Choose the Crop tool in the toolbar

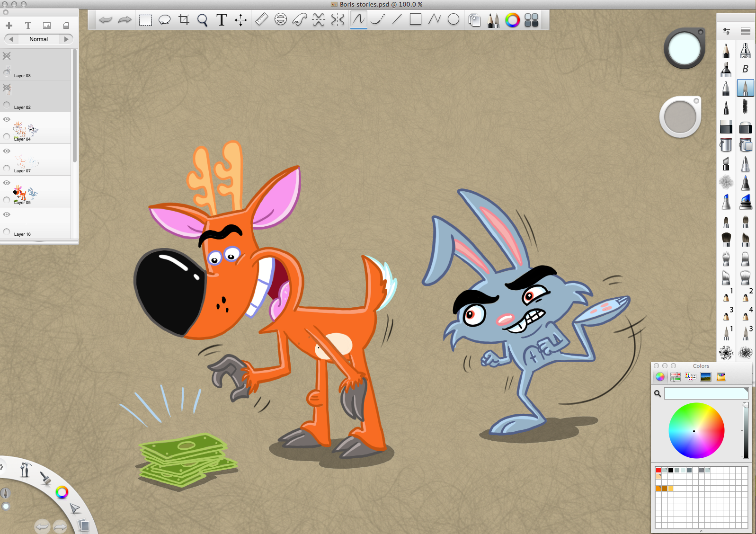pyautogui.click(x=184, y=20)
